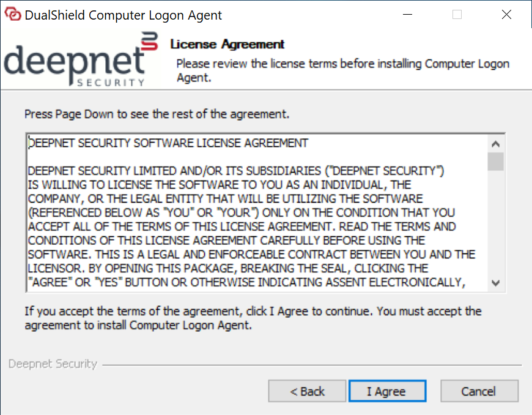Screen dimensions: 532x415
Task: Cancel the Computer Logon Agent installation
Action: (479, 392)
